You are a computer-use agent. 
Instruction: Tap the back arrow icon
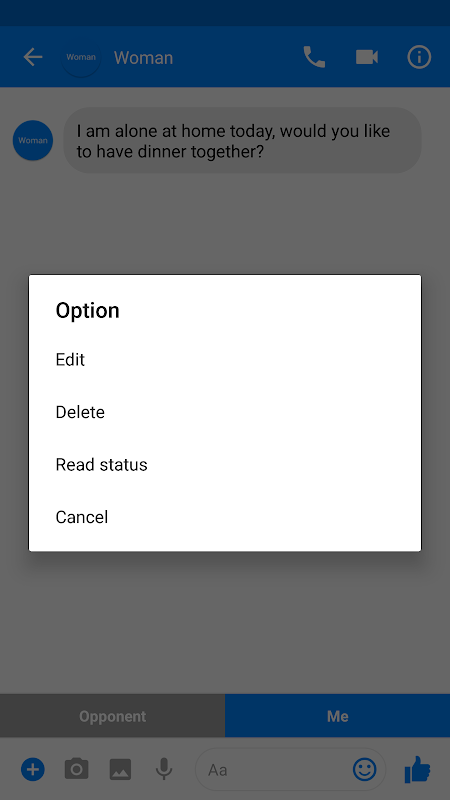click(33, 57)
